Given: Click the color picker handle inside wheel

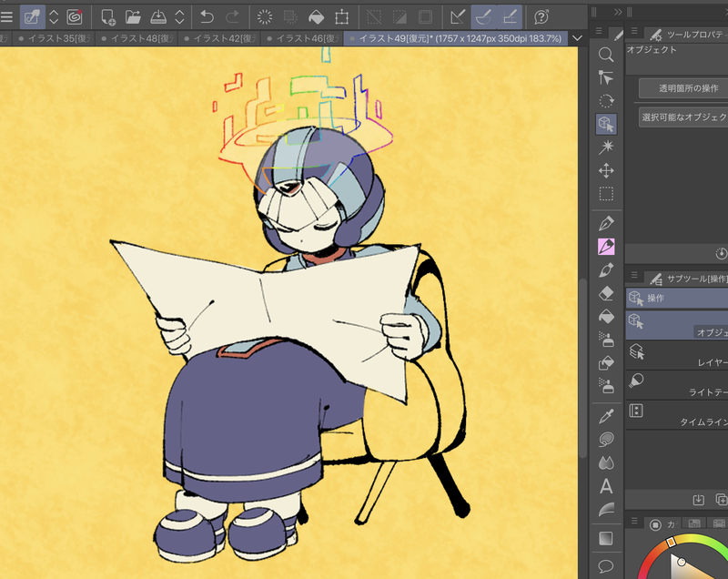Looking at the screenshot, I should (681, 562).
